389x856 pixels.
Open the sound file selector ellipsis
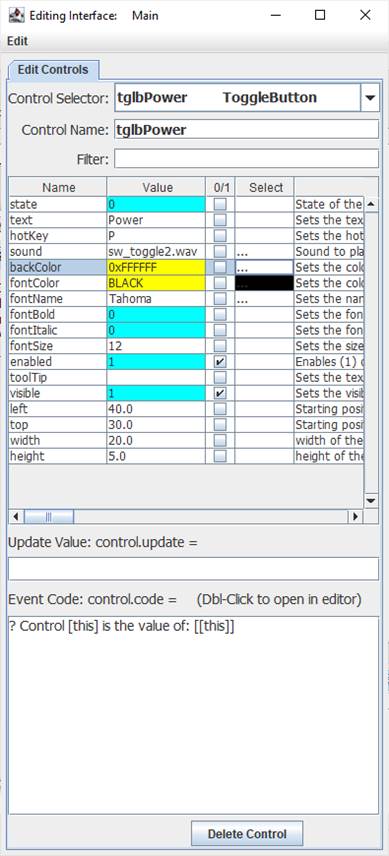click(265, 252)
